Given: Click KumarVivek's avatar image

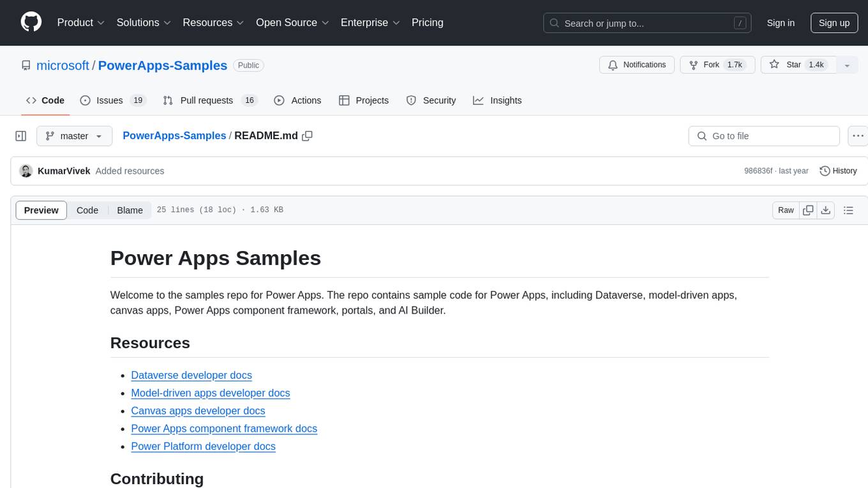Looking at the screenshot, I should click(x=26, y=171).
